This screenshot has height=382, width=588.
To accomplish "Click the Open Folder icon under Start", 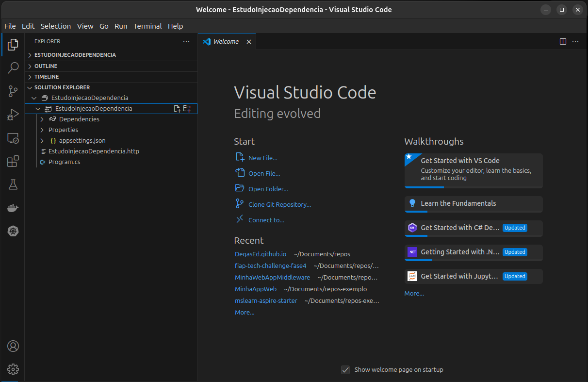I will (x=240, y=188).
